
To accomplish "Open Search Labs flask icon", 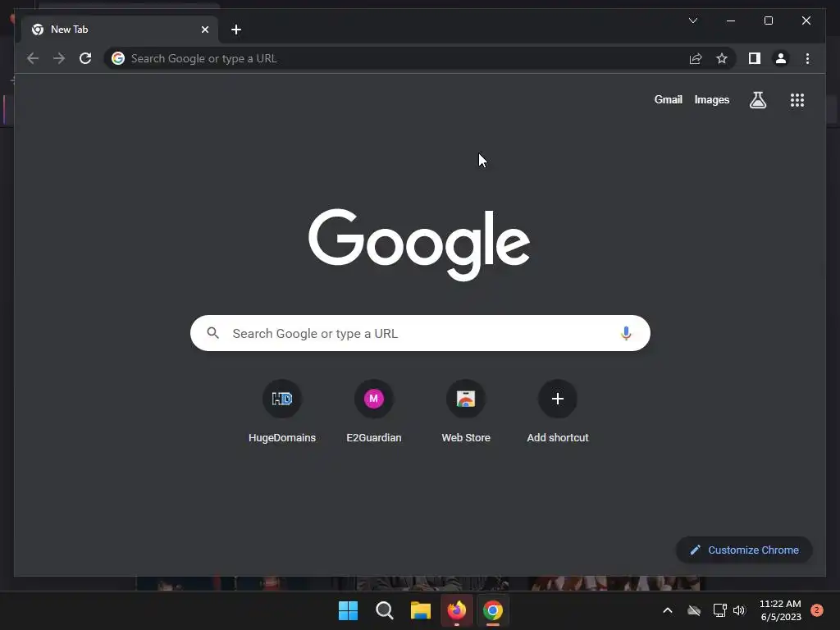I will click(757, 99).
